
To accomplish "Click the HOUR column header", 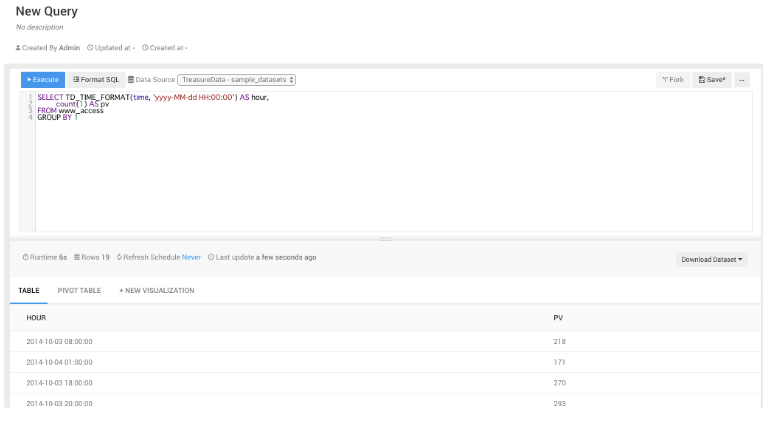I will click(x=36, y=317).
